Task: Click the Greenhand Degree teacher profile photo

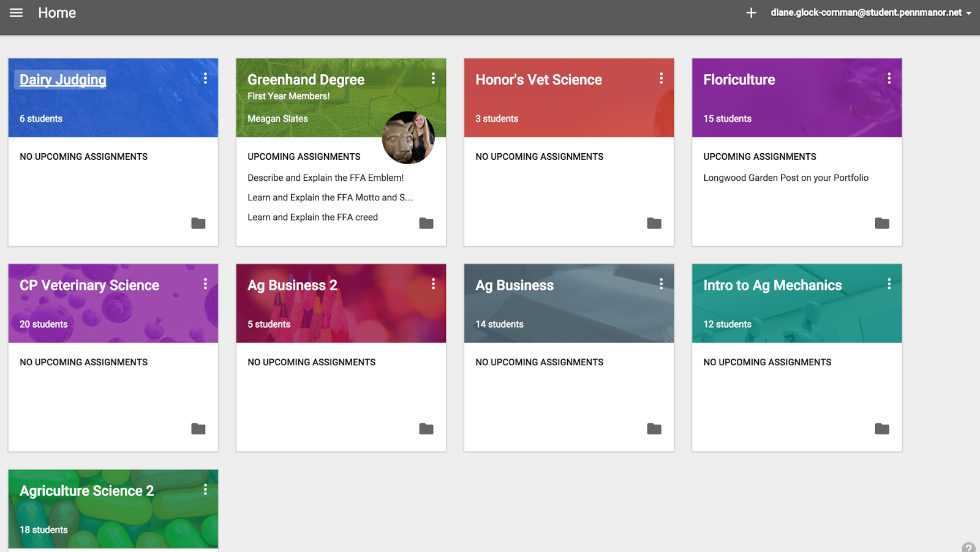Action: pyautogui.click(x=409, y=138)
